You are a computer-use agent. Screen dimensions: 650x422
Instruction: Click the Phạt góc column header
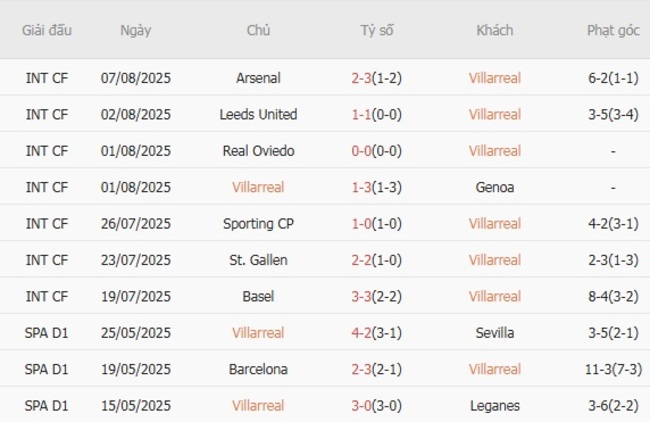[612, 30]
